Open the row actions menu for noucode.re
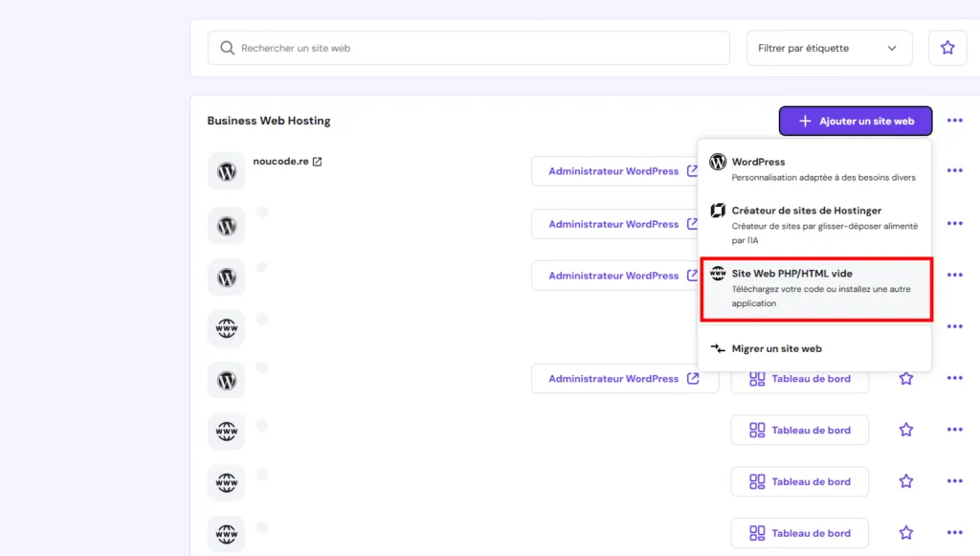 (954, 170)
